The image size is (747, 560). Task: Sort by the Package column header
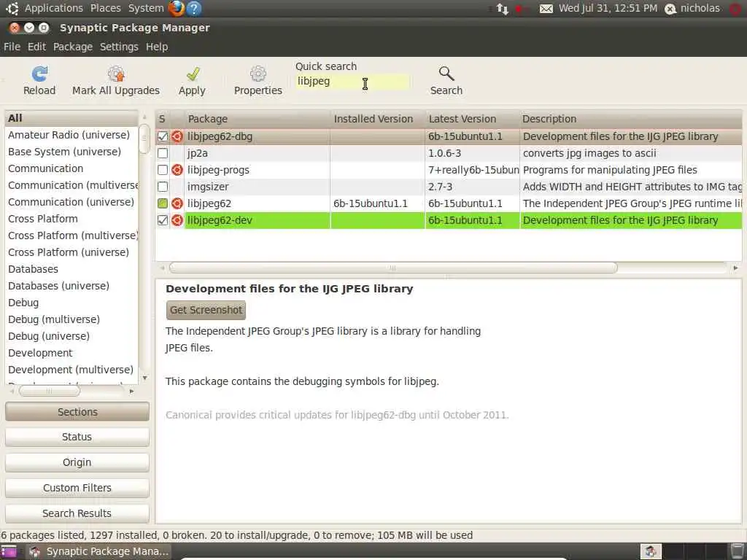pyautogui.click(x=258, y=119)
